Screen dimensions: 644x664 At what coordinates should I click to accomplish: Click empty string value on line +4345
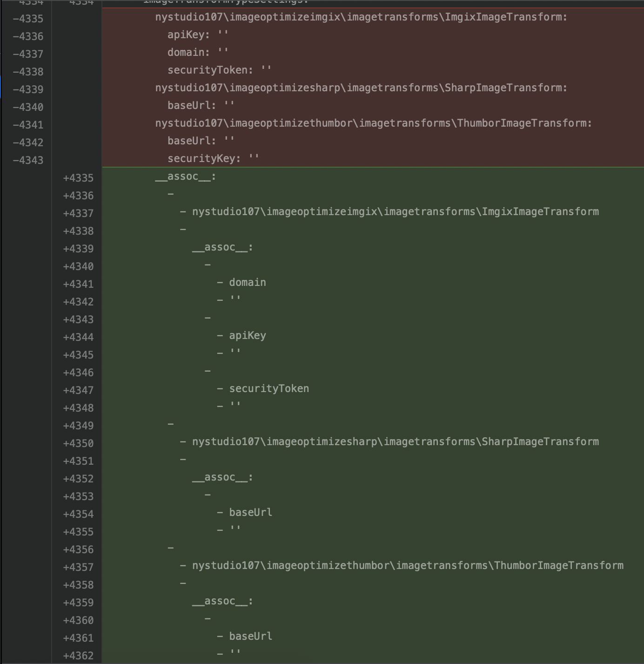pos(235,352)
